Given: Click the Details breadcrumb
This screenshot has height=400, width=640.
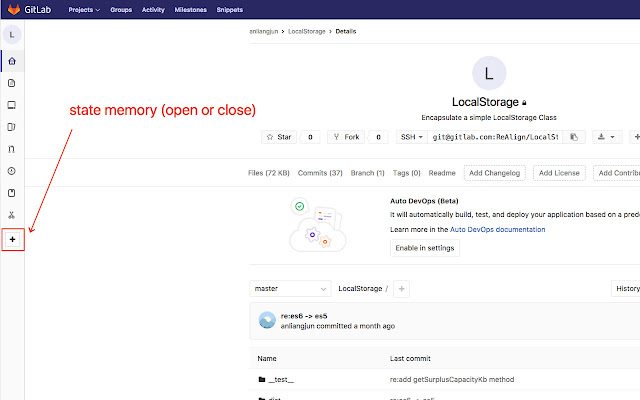Looking at the screenshot, I should pyautogui.click(x=346, y=31).
